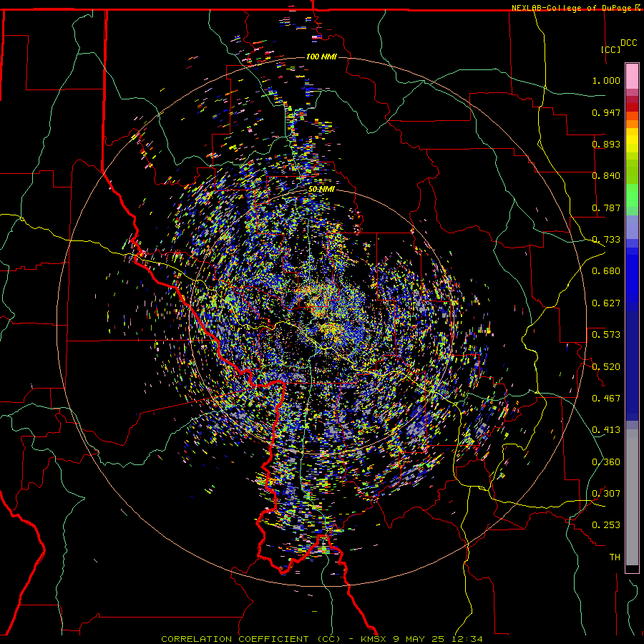Pick the red swatch in the color bar
The image size is (644, 644).
pos(632,107)
